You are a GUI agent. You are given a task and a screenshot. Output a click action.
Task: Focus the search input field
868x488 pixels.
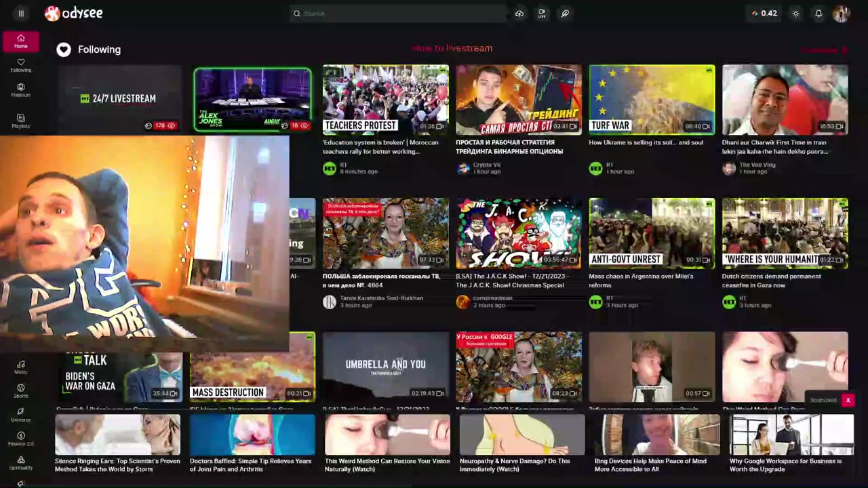point(398,14)
